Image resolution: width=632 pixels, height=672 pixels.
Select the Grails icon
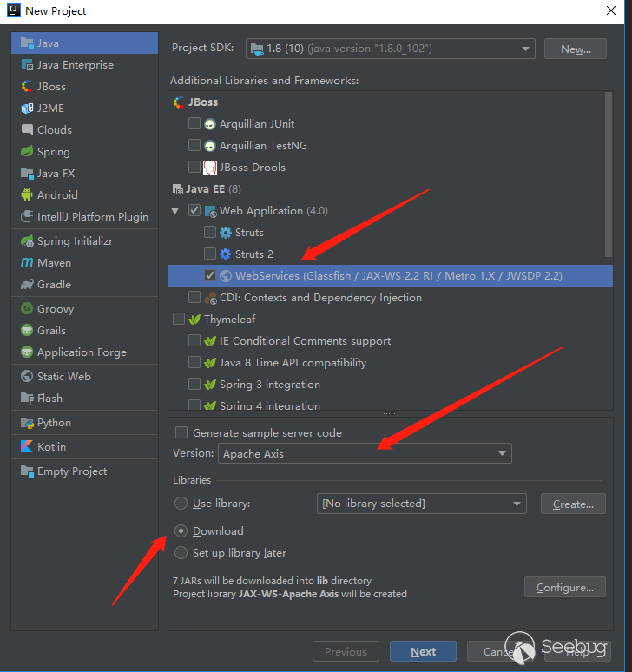coord(27,330)
